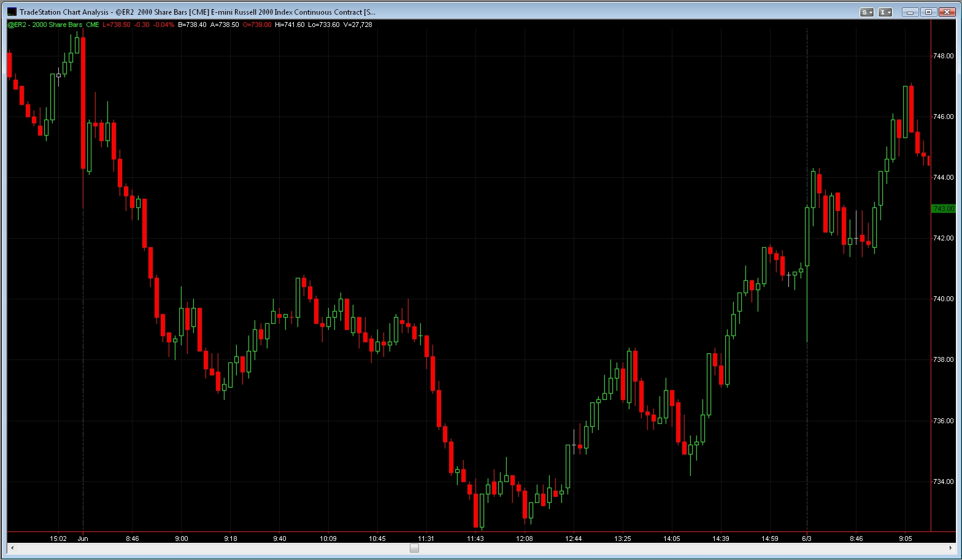Select the V=27,728 volume readout
The image size is (962, 560).
pyautogui.click(x=358, y=25)
